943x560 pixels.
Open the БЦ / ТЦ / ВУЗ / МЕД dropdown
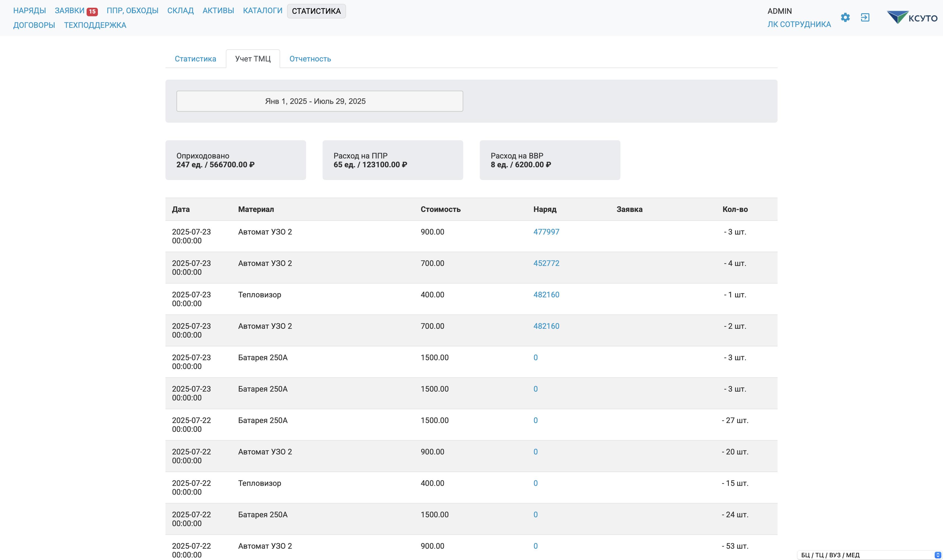870,555
